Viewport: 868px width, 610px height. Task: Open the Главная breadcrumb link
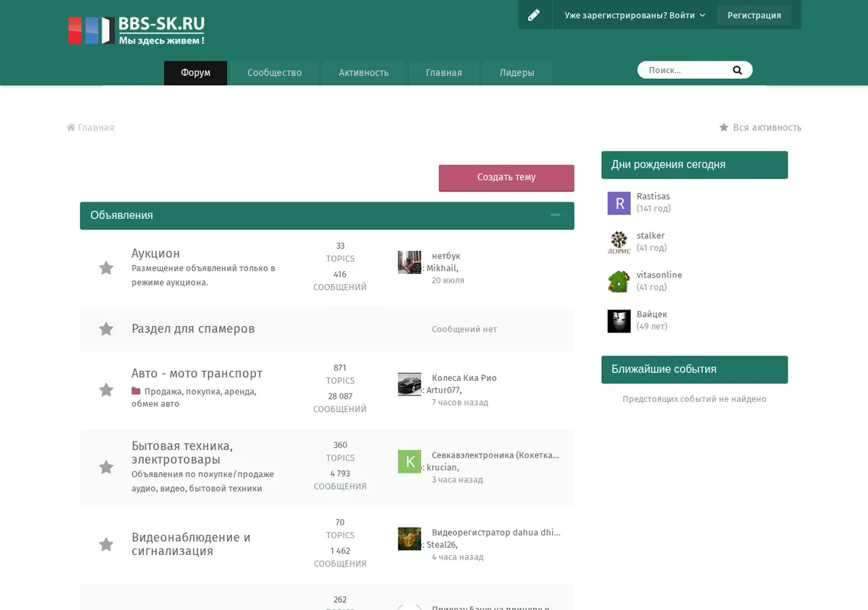(90, 127)
